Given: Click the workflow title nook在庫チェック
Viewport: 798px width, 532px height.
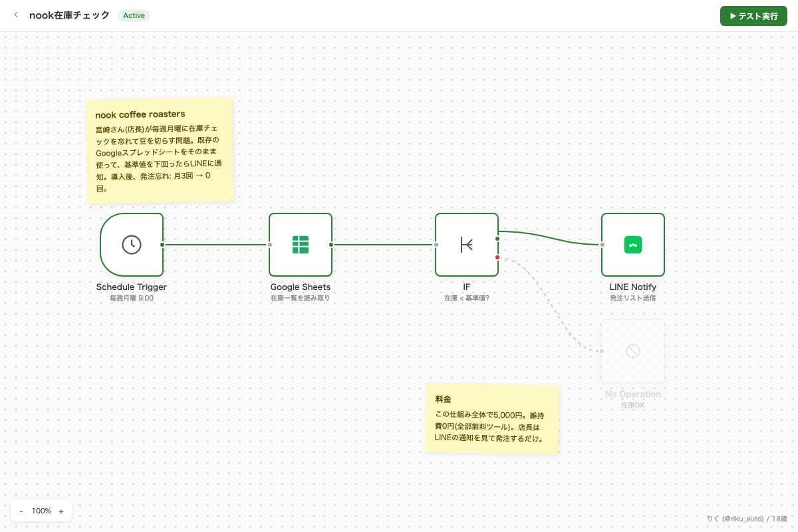Looking at the screenshot, I should 69,15.
